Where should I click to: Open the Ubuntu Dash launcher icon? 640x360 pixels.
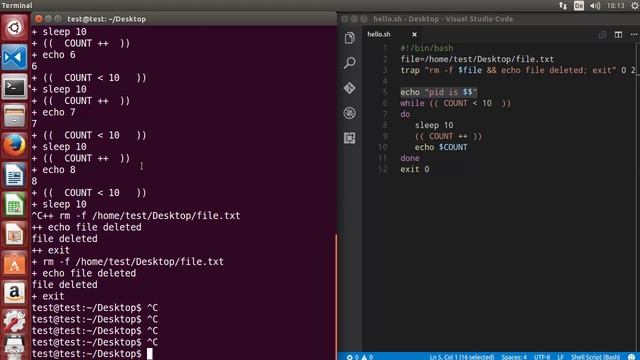tap(14, 27)
